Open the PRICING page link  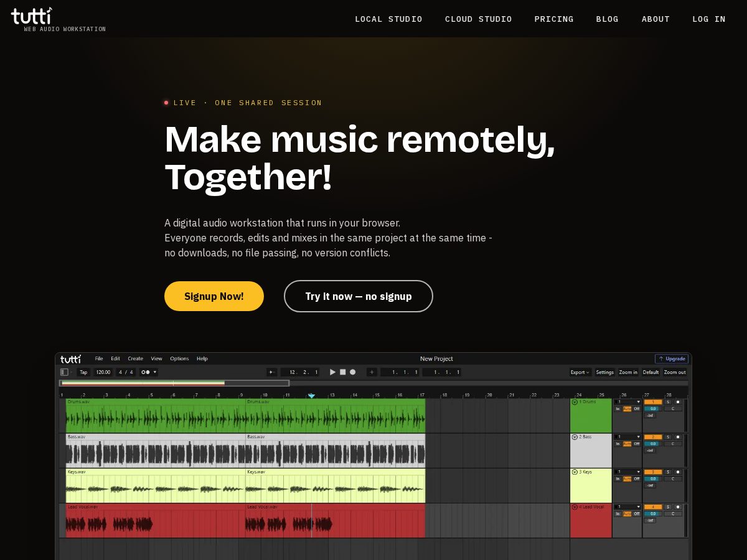tap(554, 19)
